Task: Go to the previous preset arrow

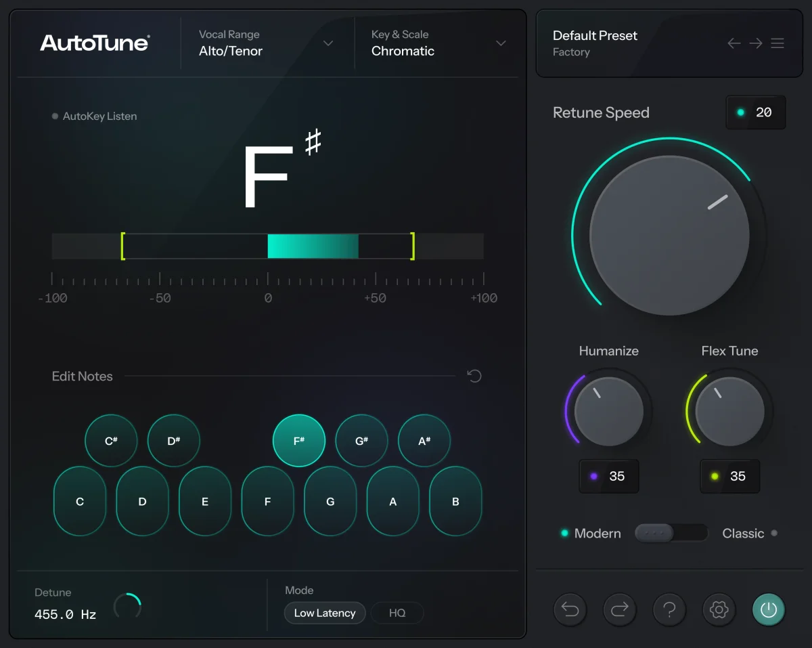Action: tap(734, 43)
